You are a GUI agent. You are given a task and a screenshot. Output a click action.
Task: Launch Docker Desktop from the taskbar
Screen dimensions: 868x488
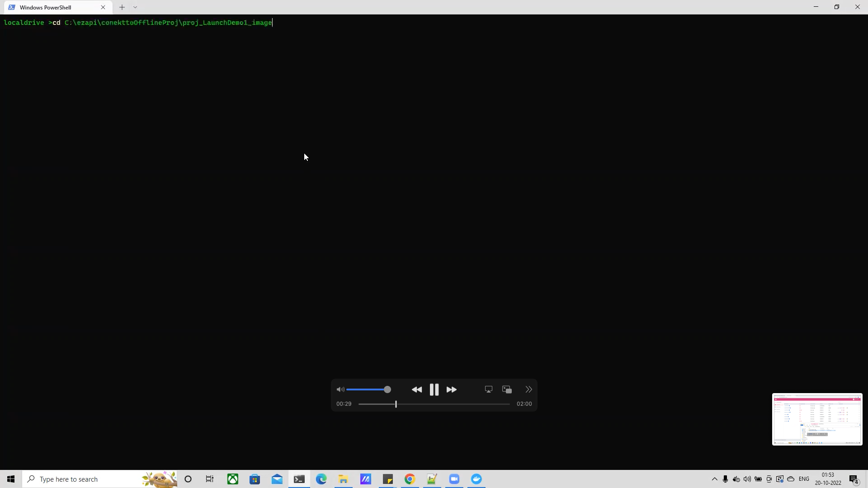477,479
